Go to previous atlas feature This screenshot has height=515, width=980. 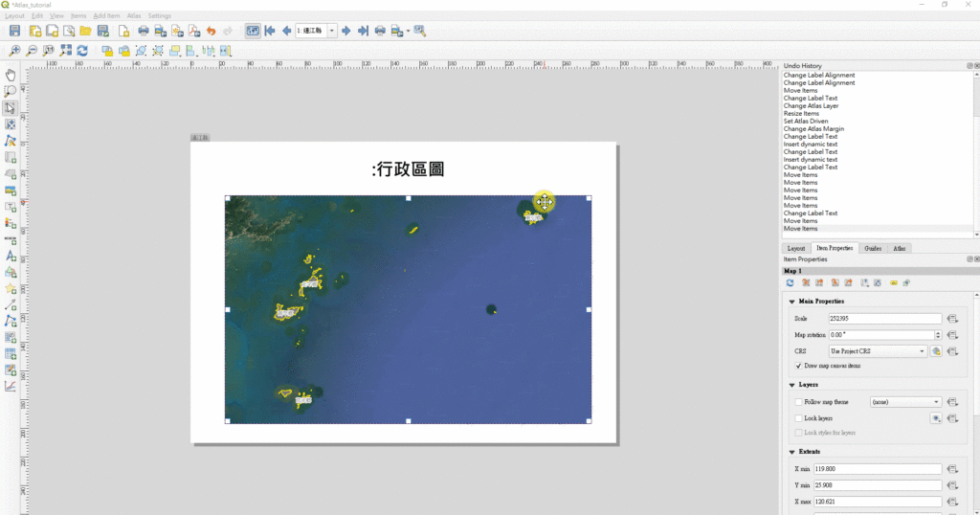286,31
